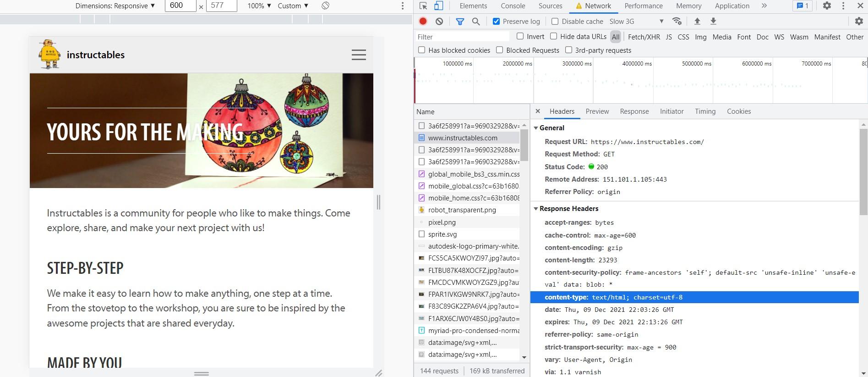
Task: Open the Sources tab
Action: click(550, 6)
